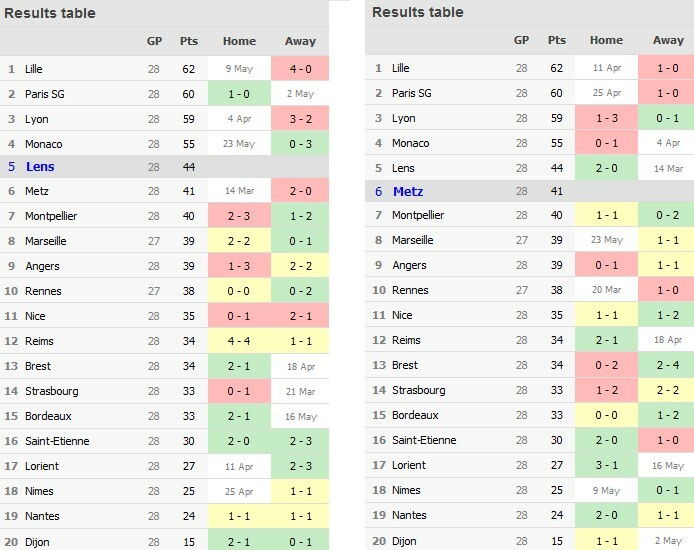The width and height of the screenshot is (694, 550).
Task: Sort by Pts header in left table
Action: click(189, 41)
